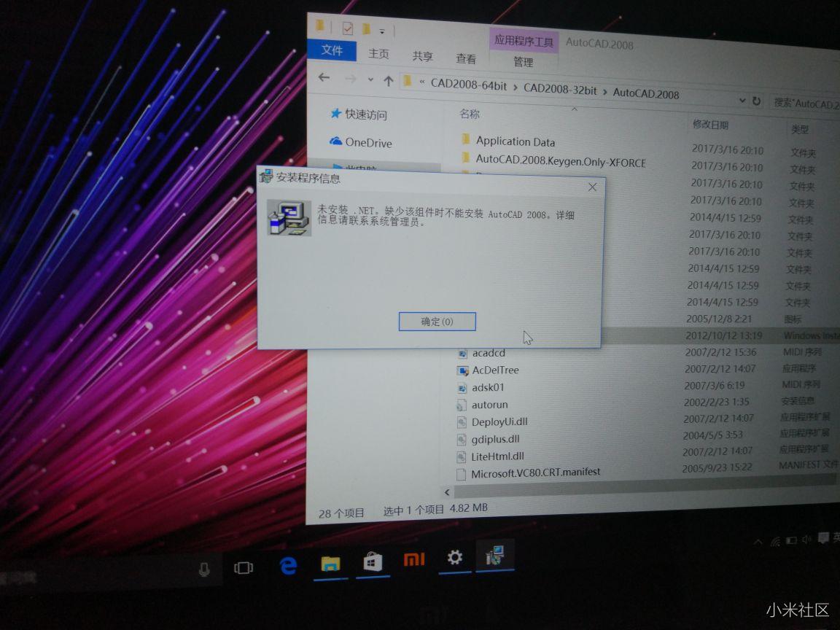Screen dimensions: 840x630
Task: Switch to the 查看 ribbon tab
Action: [466, 59]
